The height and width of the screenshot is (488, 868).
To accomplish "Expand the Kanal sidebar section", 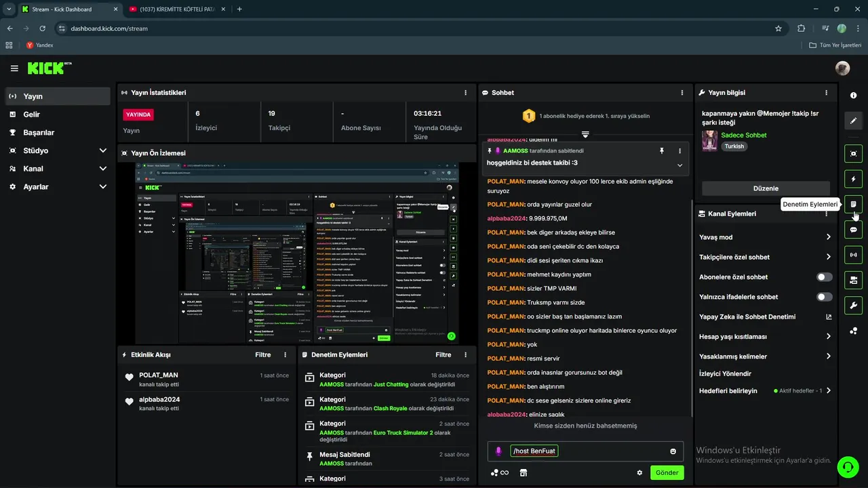I will pos(103,169).
